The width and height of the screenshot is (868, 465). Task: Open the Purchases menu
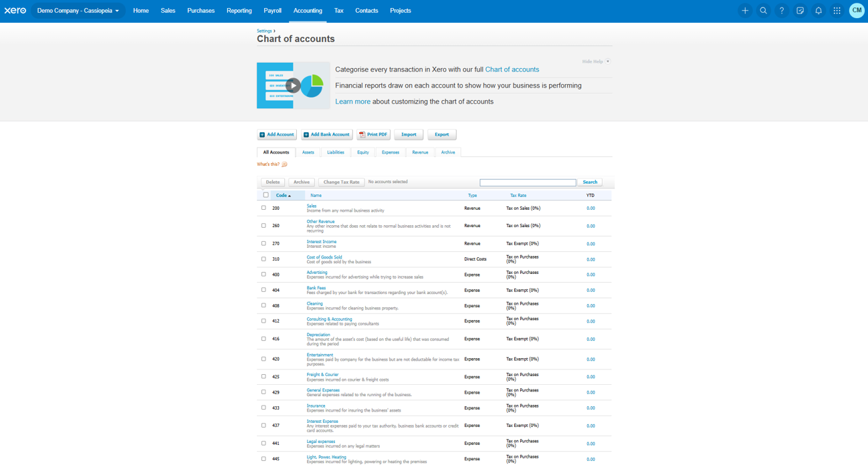(x=201, y=11)
